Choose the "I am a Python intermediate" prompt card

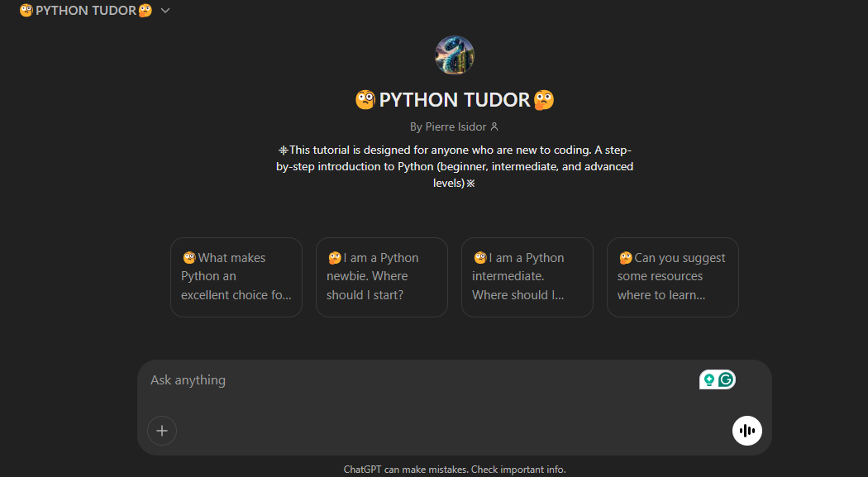point(527,277)
